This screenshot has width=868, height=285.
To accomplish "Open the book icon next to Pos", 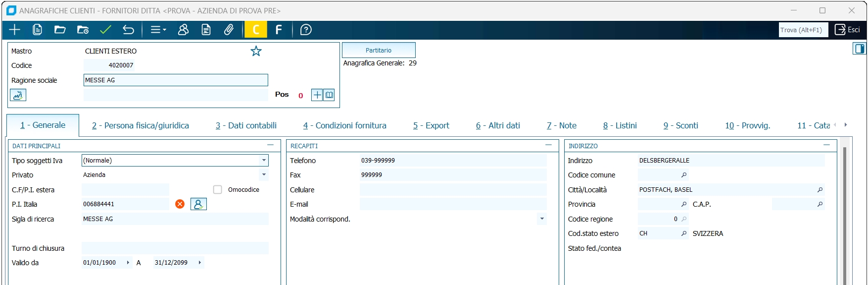I will click(x=329, y=95).
